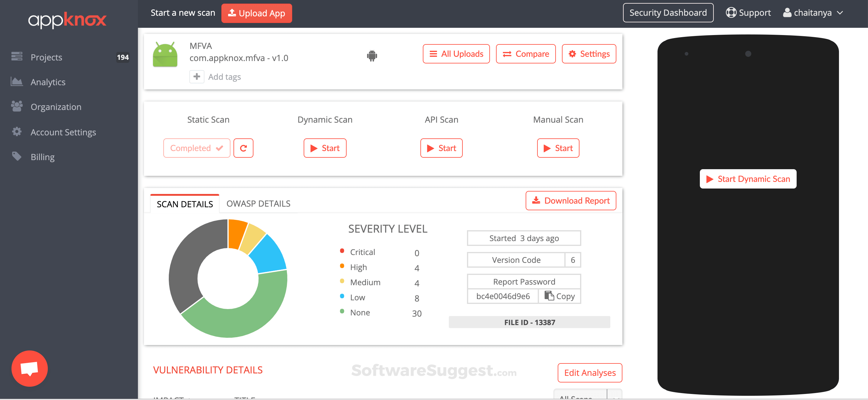
Task: Click the rescan refresh icon
Action: coord(243,148)
